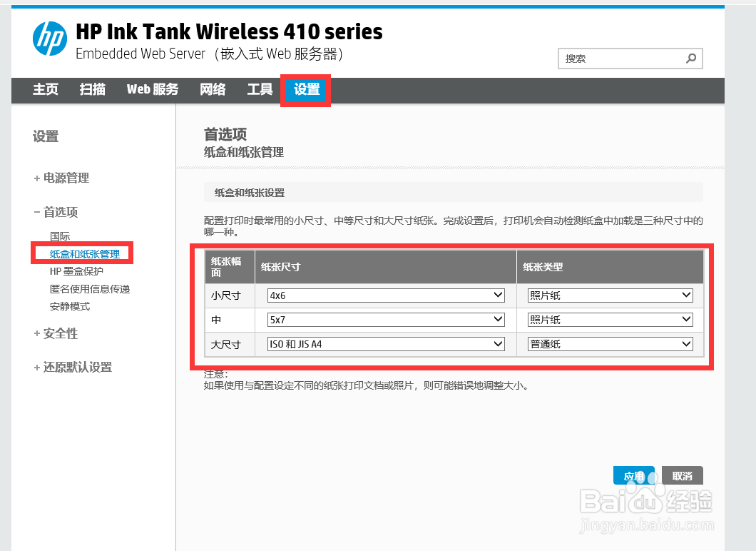This screenshot has width=756, height=551.
Task: Click the search magnifier icon
Action: [691, 59]
